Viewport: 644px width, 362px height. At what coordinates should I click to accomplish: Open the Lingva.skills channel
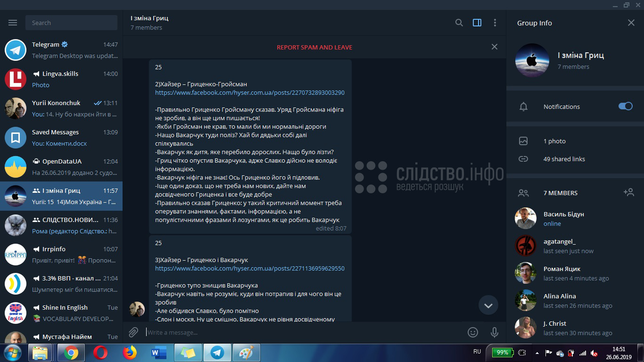61,79
